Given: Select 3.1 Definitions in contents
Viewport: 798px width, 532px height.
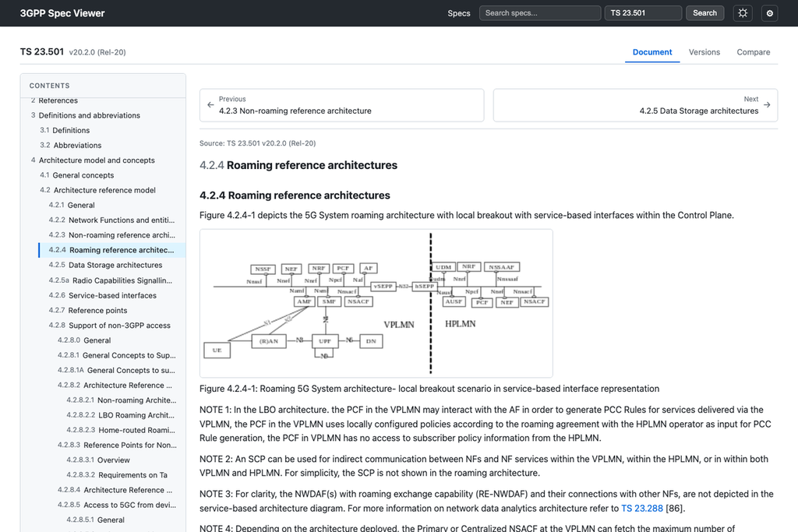Looking at the screenshot, I should tap(65, 130).
